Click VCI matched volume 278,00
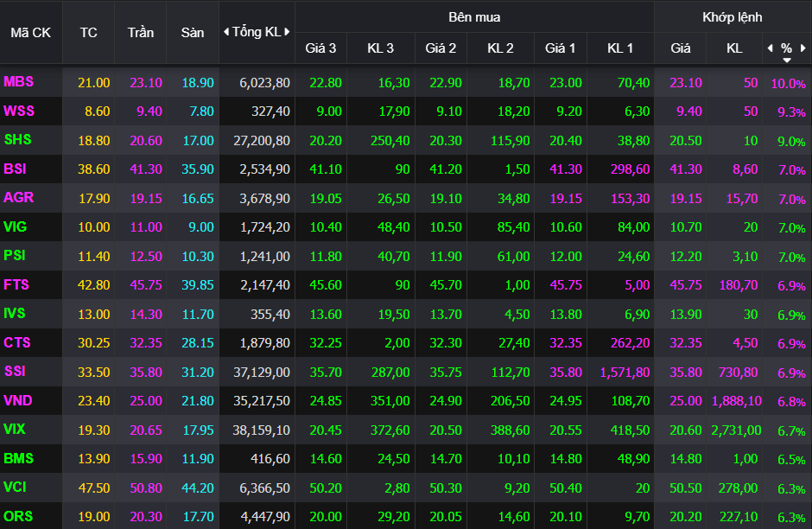This screenshot has width=812, height=529. 738,488
